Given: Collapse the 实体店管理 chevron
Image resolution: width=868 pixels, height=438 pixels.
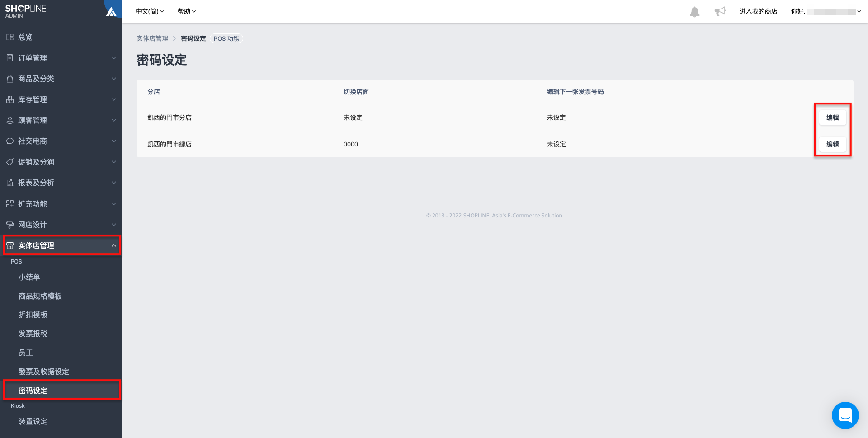Looking at the screenshot, I should click(x=114, y=245).
